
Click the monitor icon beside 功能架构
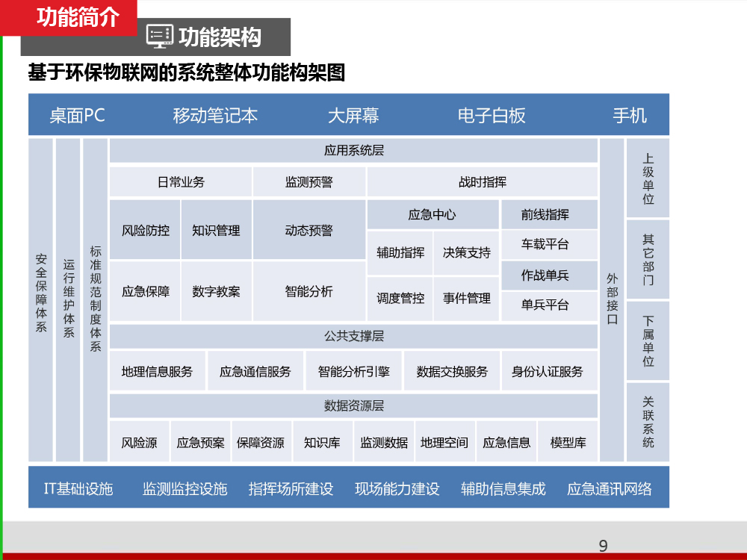coord(159,36)
